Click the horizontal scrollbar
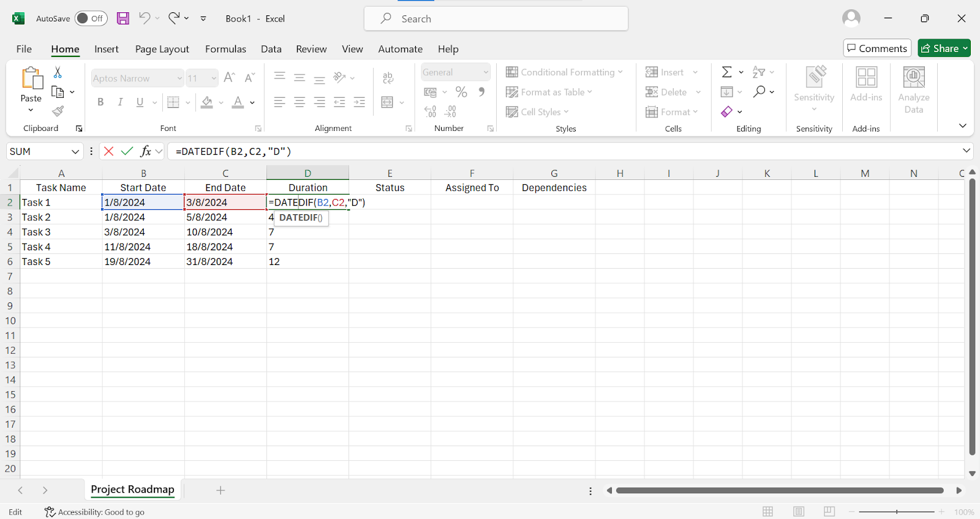 click(780, 490)
